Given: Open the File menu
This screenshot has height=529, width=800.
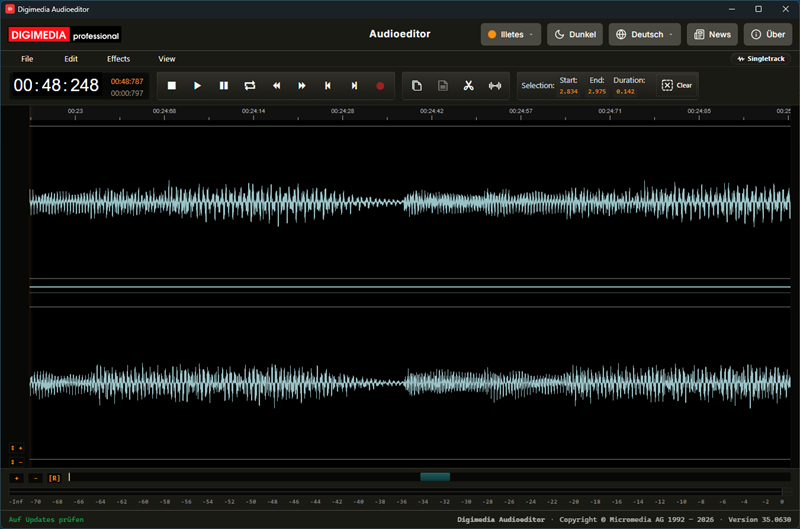Looking at the screenshot, I should pyautogui.click(x=27, y=59).
